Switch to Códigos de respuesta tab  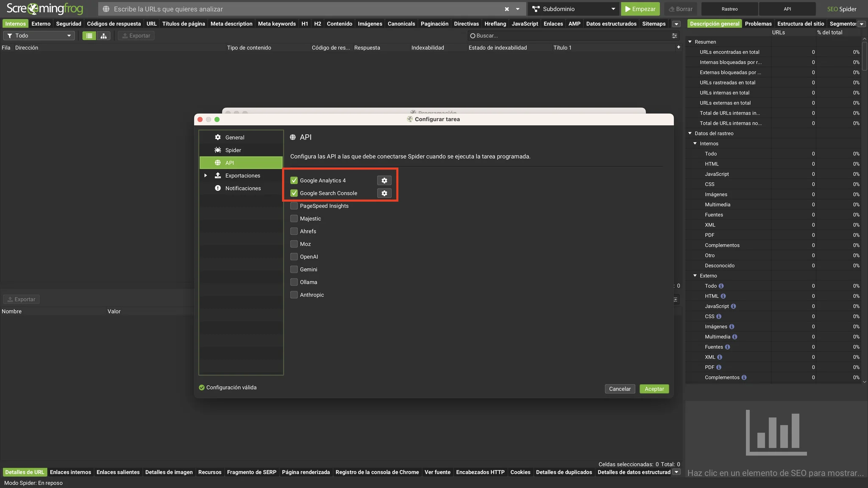click(x=114, y=24)
